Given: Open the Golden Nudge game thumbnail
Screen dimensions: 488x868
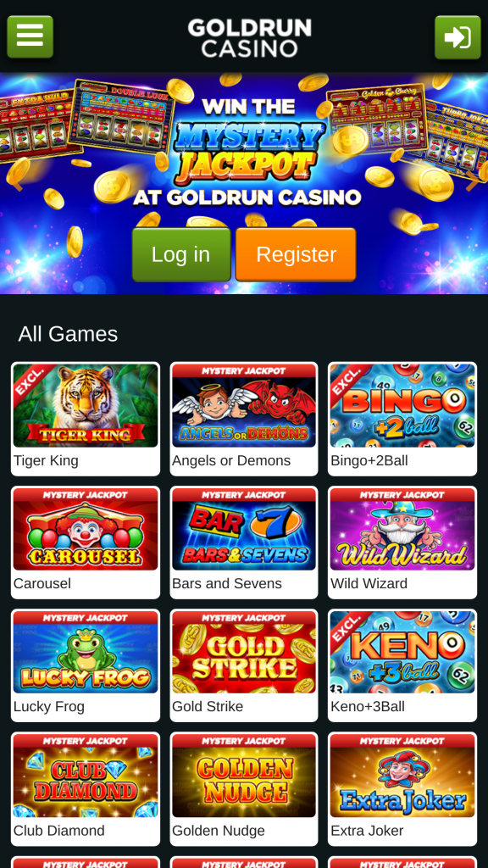Looking at the screenshot, I should 244,775.
